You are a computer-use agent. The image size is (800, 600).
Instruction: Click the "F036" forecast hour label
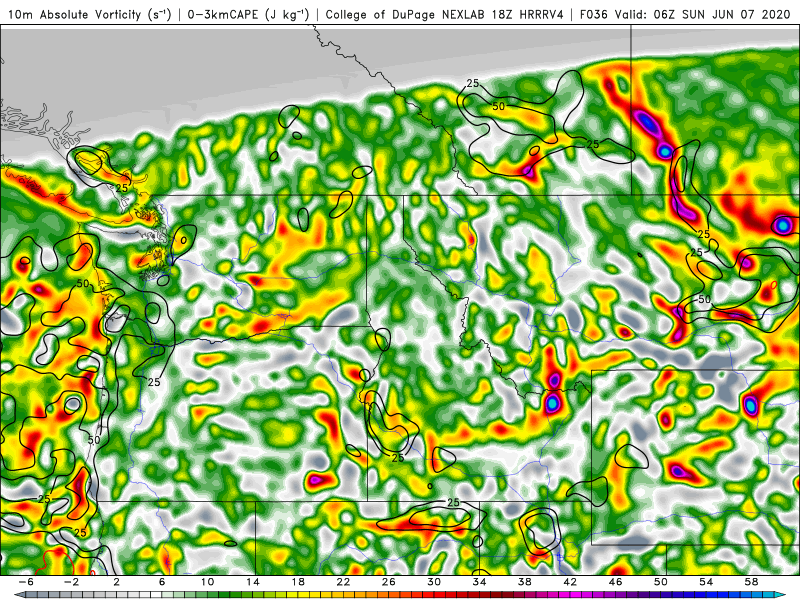tap(594, 15)
